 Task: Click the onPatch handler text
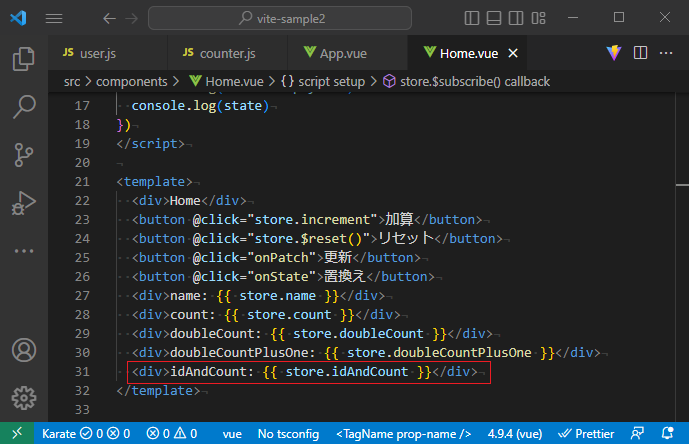(282, 258)
